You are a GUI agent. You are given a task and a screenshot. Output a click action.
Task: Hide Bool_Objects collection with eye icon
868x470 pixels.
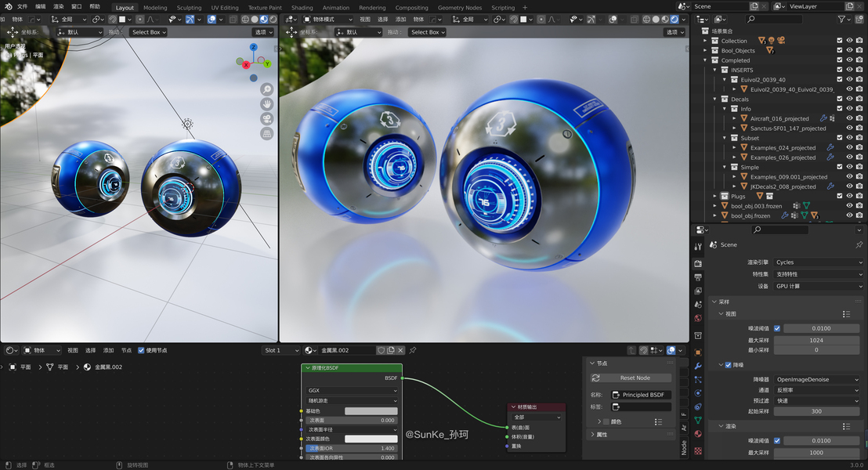coord(850,50)
